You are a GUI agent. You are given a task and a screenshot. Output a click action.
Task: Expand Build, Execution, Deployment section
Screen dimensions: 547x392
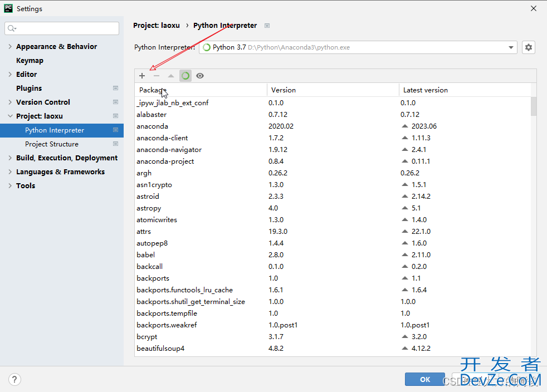10,158
